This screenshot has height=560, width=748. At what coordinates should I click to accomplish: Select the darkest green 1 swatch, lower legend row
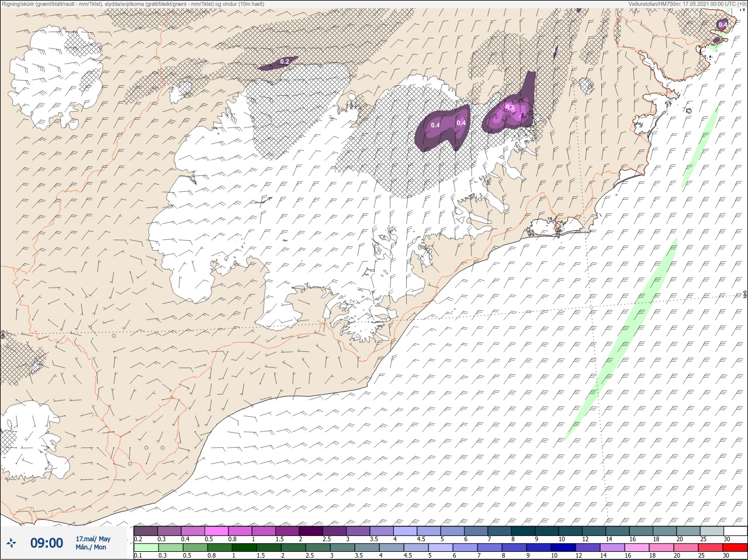tap(244, 548)
